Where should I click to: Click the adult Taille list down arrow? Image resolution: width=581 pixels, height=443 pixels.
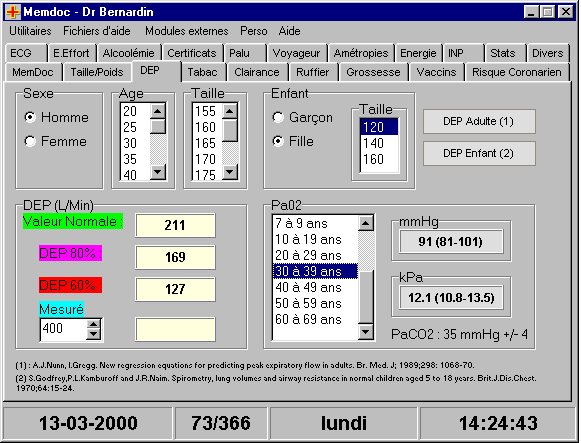(x=230, y=172)
